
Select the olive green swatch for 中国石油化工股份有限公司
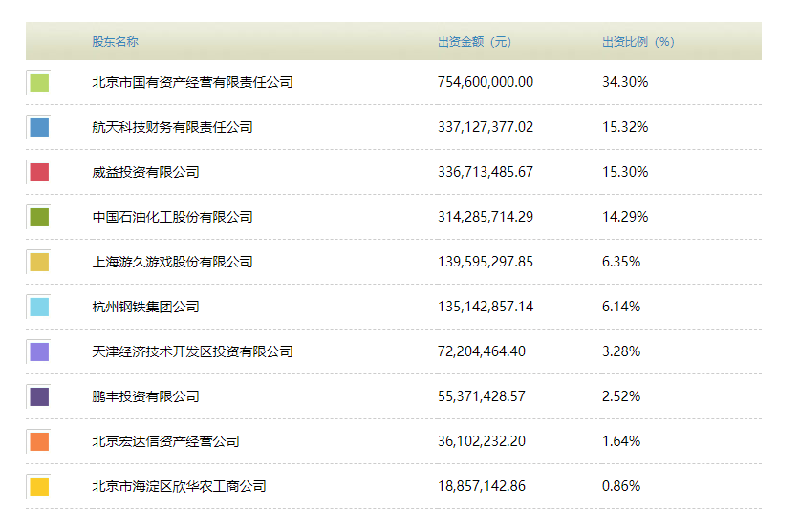click(39, 217)
